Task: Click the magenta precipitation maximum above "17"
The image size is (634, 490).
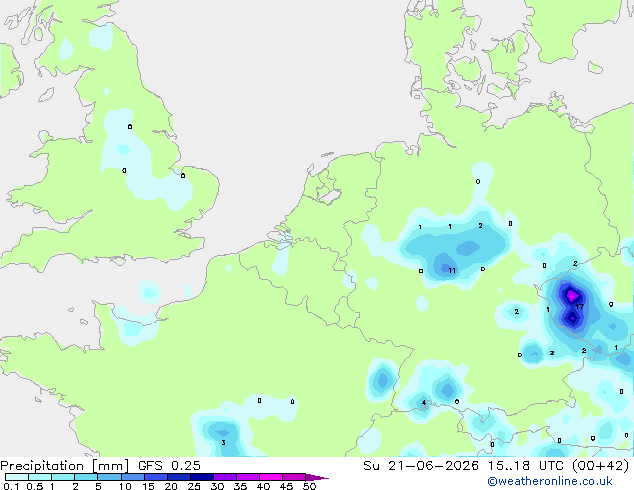Action: click(572, 296)
